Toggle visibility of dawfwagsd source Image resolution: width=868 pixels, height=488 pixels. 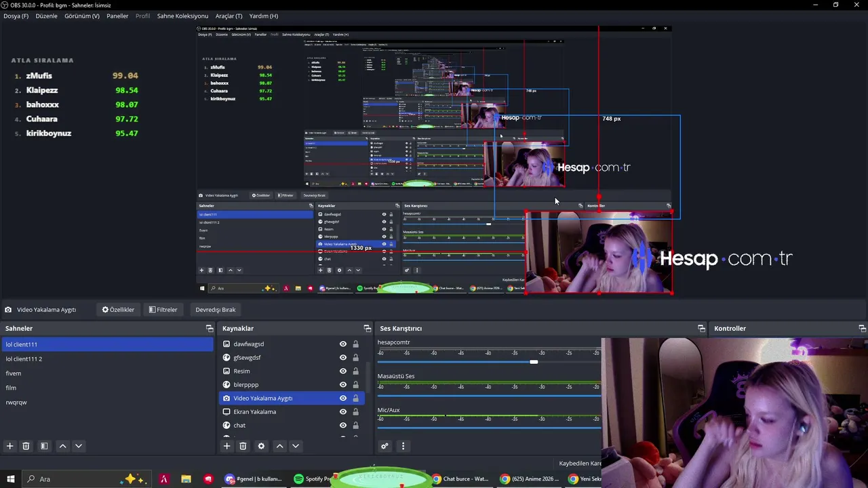343,344
